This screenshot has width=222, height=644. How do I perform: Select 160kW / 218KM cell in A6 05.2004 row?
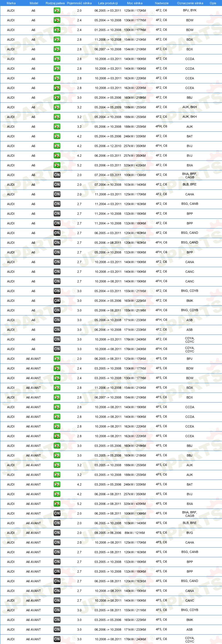135,98
